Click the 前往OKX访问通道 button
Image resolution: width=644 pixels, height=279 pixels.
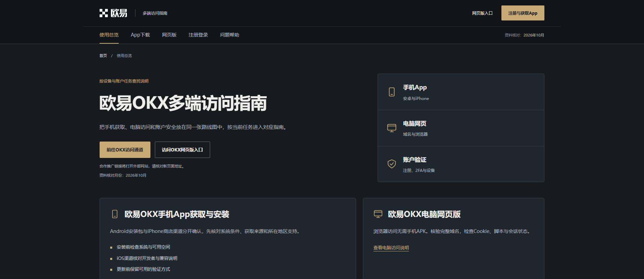125,150
